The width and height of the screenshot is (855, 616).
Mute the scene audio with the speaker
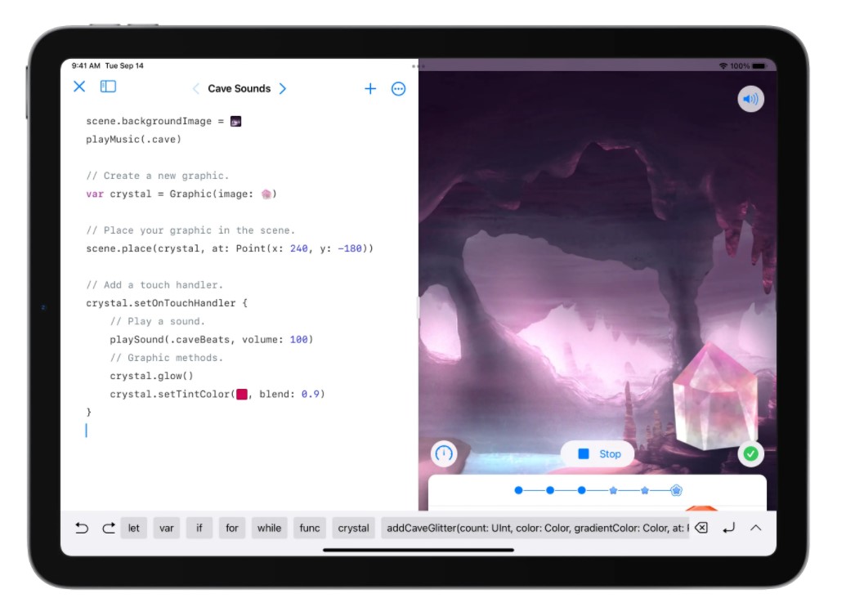click(750, 98)
